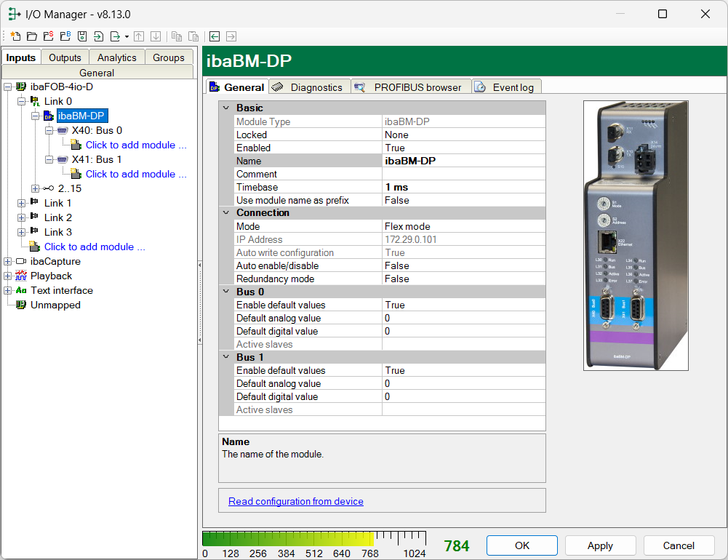Click the Import toolbar icon with inward arrow
This screenshot has height=560, width=728.
[x=98, y=36]
